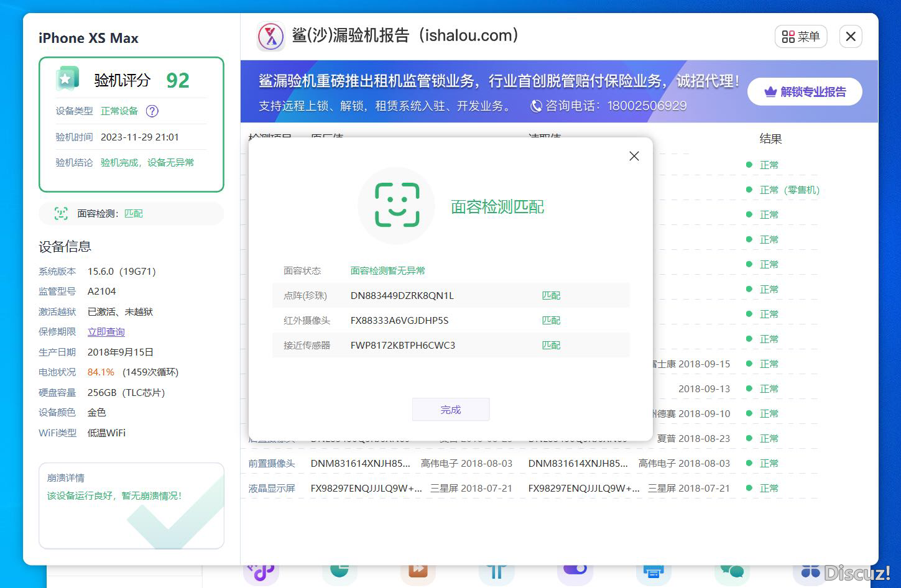Click the question mark help icon beside 正常设备
Image resolution: width=901 pixels, height=588 pixels.
152,111
